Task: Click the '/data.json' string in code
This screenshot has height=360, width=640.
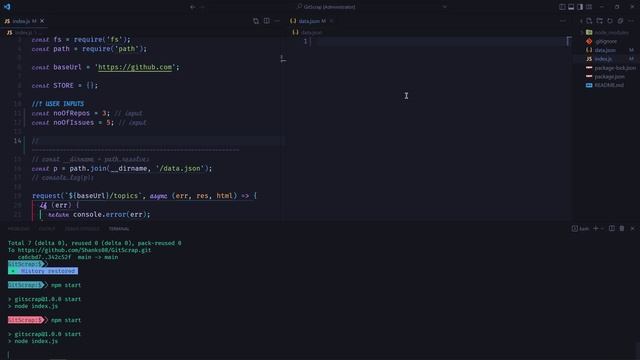Action: click(x=180, y=168)
